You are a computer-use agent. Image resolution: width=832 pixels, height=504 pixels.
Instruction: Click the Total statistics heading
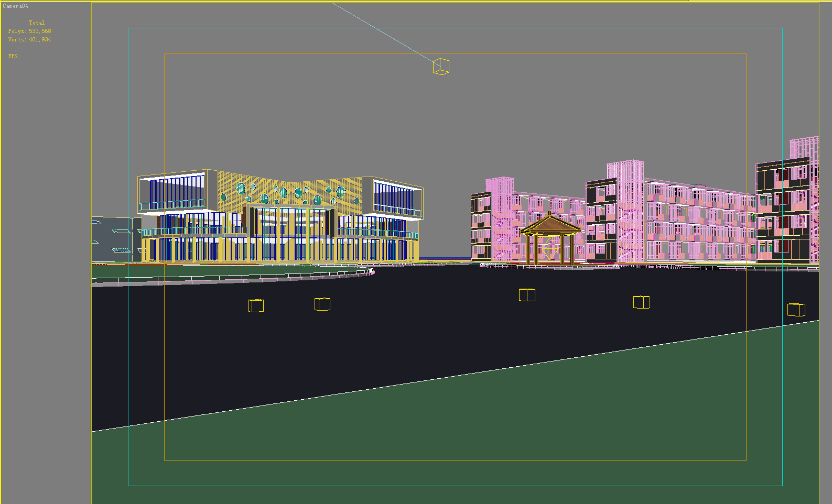click(x=37, y=23)
